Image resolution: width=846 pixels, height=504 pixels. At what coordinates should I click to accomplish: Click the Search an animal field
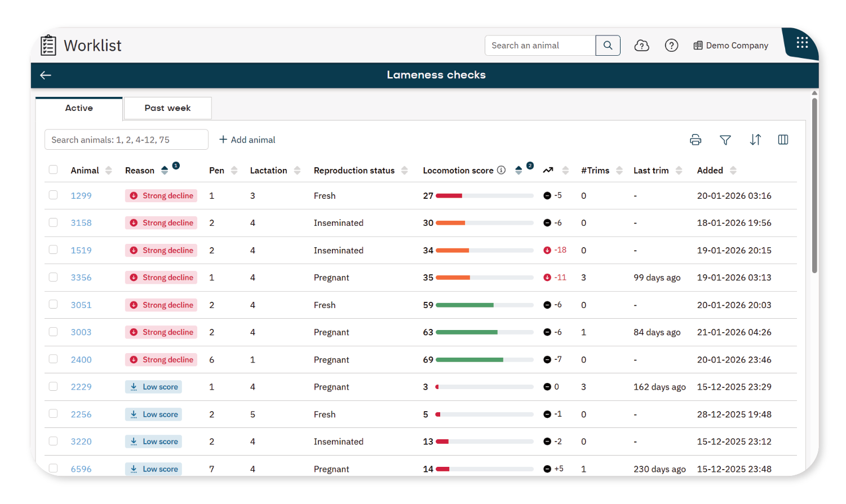click(x=540, y=46)
